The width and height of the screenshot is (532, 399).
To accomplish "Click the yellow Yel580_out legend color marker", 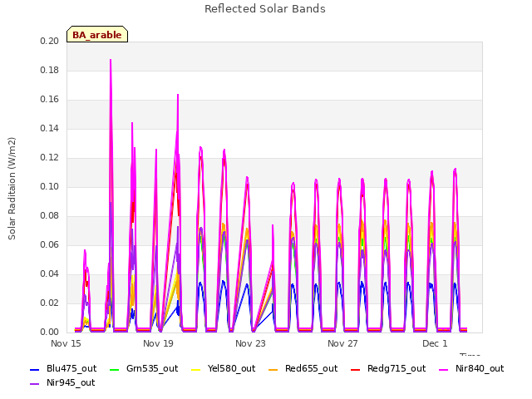I will coord(196,369).
